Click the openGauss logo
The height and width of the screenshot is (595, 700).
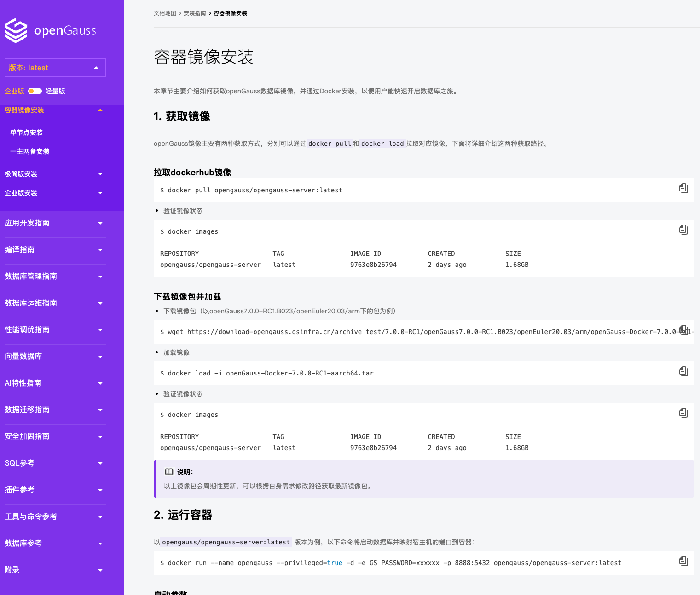(51, 30)
